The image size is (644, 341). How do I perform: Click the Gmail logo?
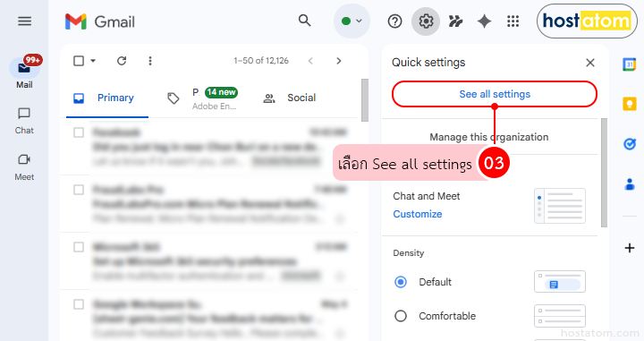(x=100, y=21)
